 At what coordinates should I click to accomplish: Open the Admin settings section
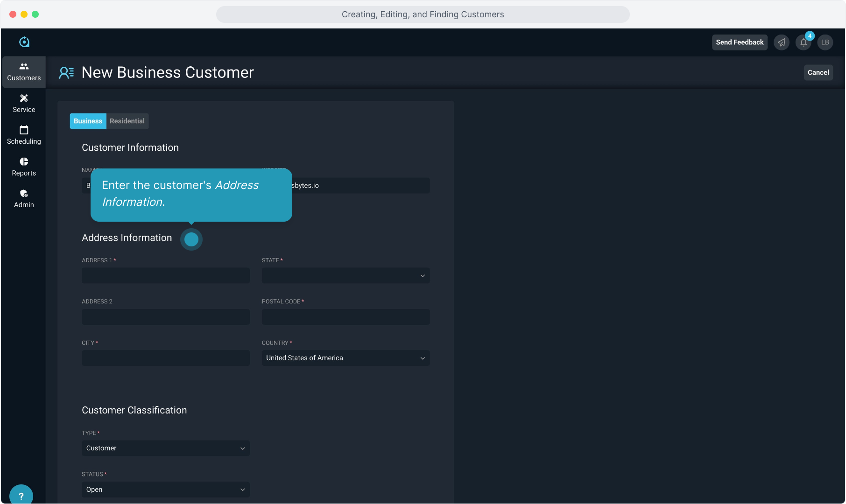pyautogui.click(x=24, y=199)
